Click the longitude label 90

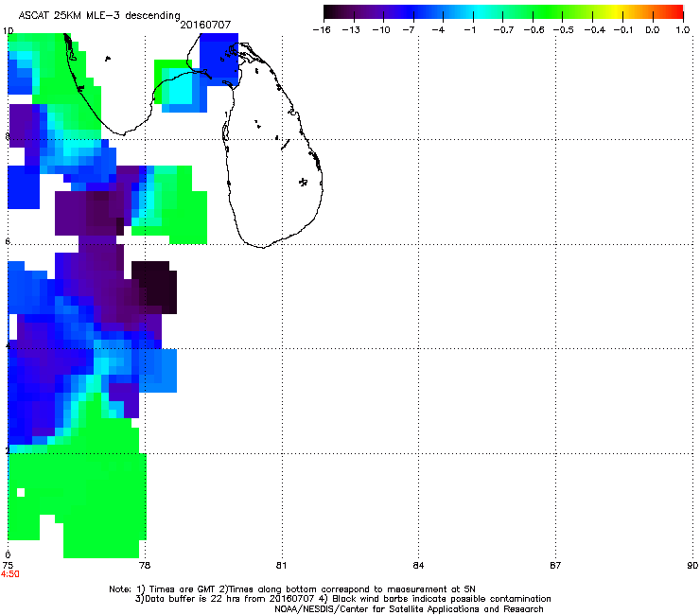(x=692, y=566)
